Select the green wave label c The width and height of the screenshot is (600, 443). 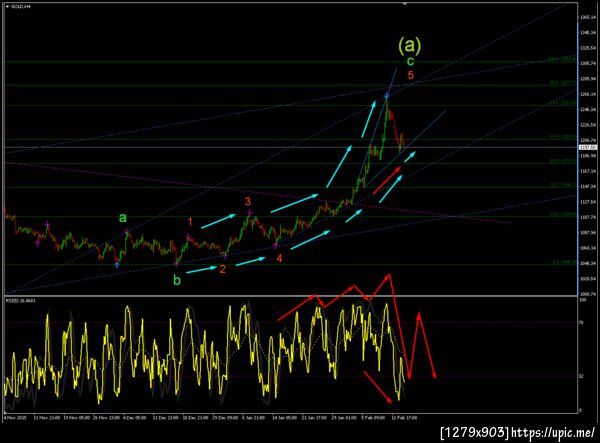tap(410, 61)
